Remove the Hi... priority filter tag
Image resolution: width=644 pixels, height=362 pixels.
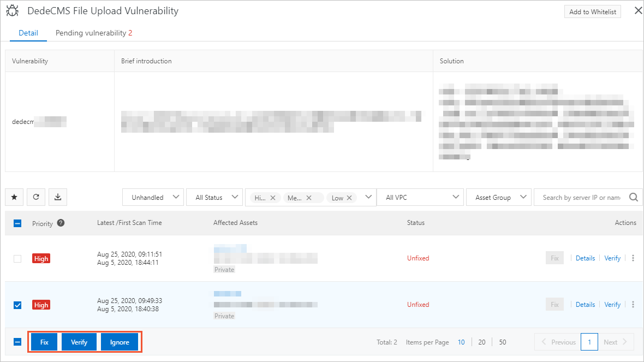(273, 198)
